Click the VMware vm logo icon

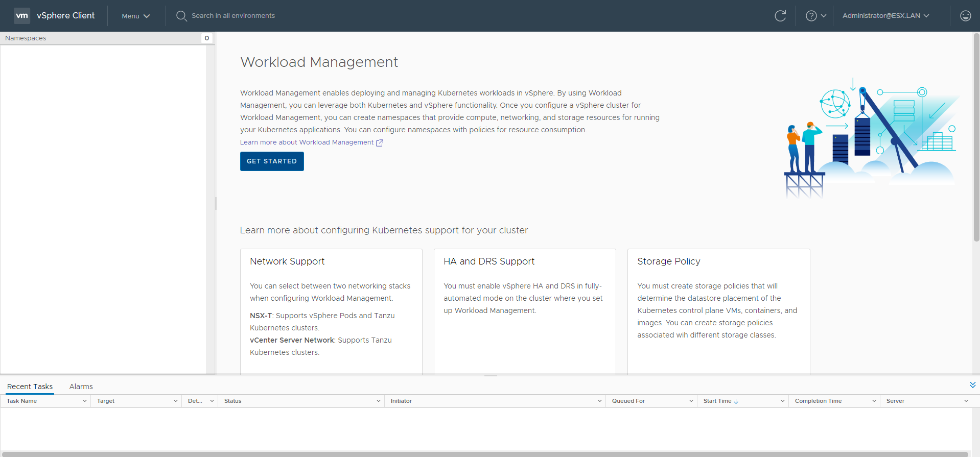pyautogui.click(x=22, y=16)
